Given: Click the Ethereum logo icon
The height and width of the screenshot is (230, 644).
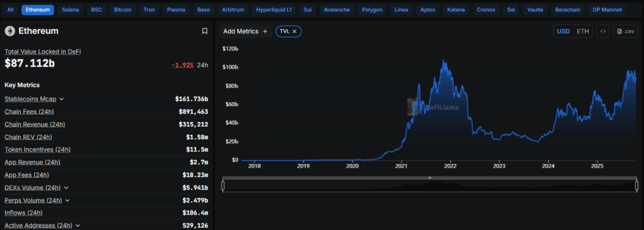Looking at the screenshot, I should pyautogui.click(x=10, y=31).
